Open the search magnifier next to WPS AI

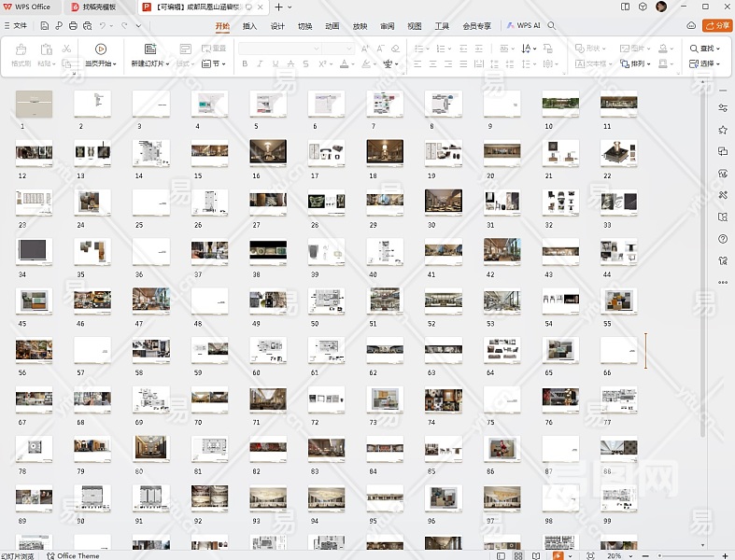coord(552,26)
